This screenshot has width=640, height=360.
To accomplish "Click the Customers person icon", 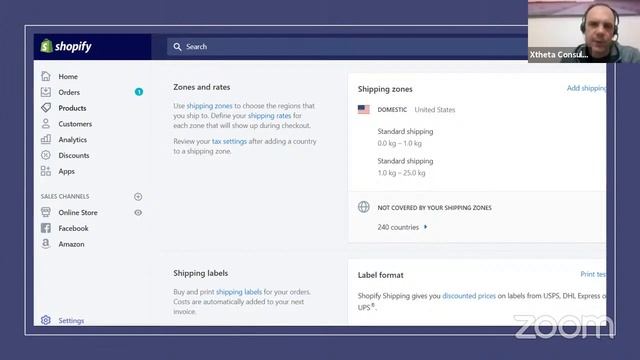I will click(46, 124).
